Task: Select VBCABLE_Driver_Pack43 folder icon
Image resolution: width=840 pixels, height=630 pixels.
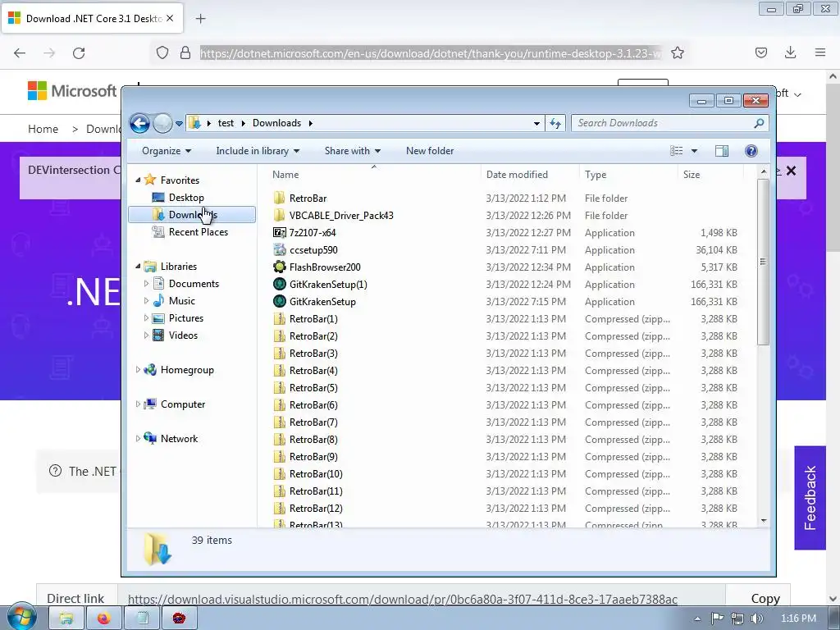Action: pyautogui.click(x=279, y=216)
